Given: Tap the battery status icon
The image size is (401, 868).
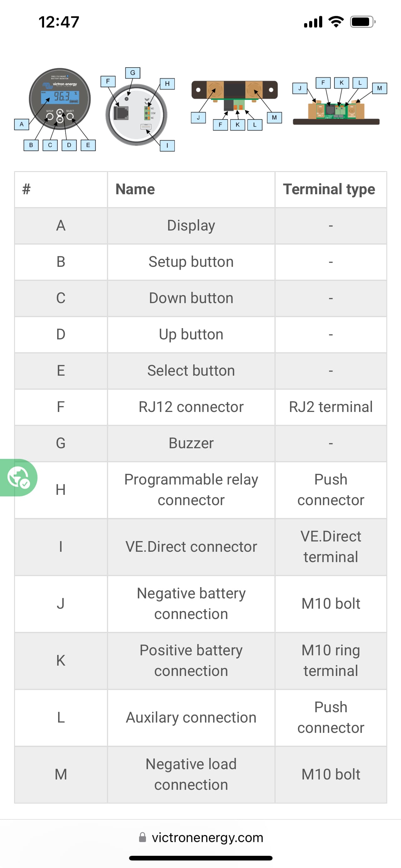Looking at the screenshot, I should [x=363, y=22].
